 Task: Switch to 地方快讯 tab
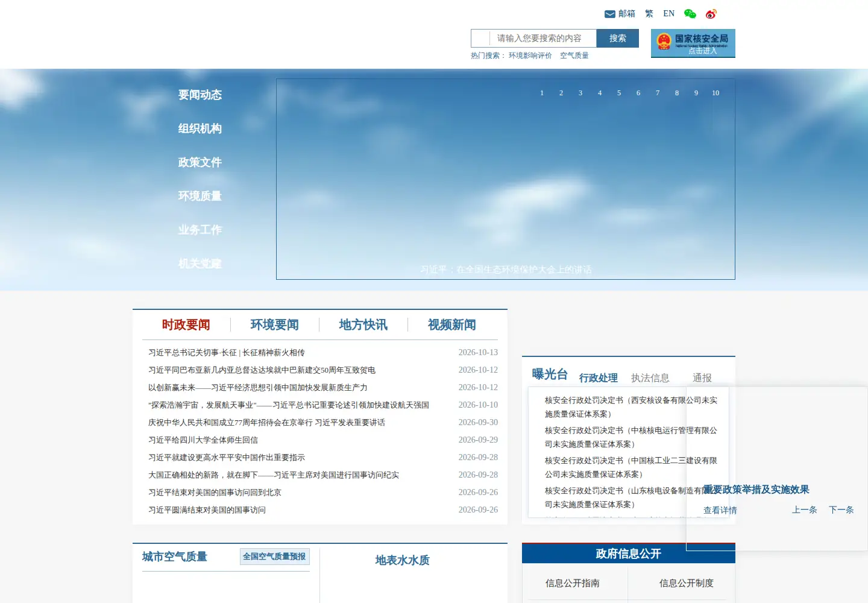(363, 325)
